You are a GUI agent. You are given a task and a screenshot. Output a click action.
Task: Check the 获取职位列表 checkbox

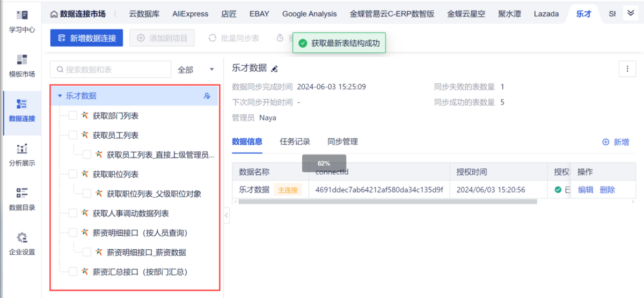coord(72,174)
